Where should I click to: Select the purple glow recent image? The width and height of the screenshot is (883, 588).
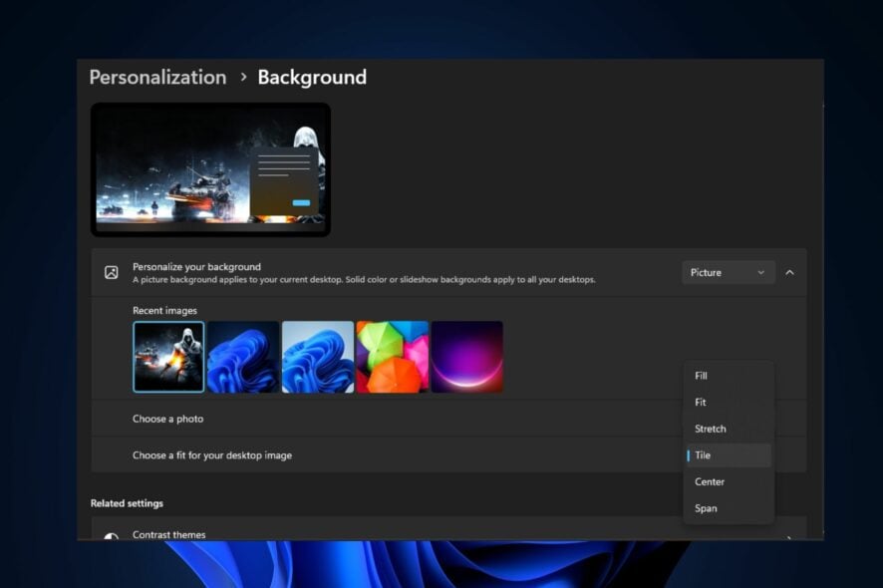click(466, 357)
